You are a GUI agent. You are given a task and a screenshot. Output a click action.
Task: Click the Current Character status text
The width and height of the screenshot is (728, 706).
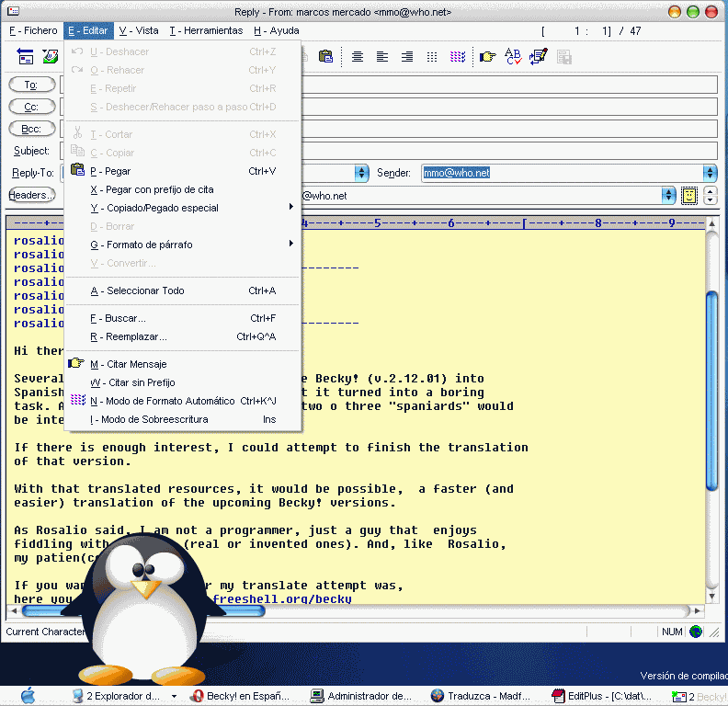[x=46, y=632]
